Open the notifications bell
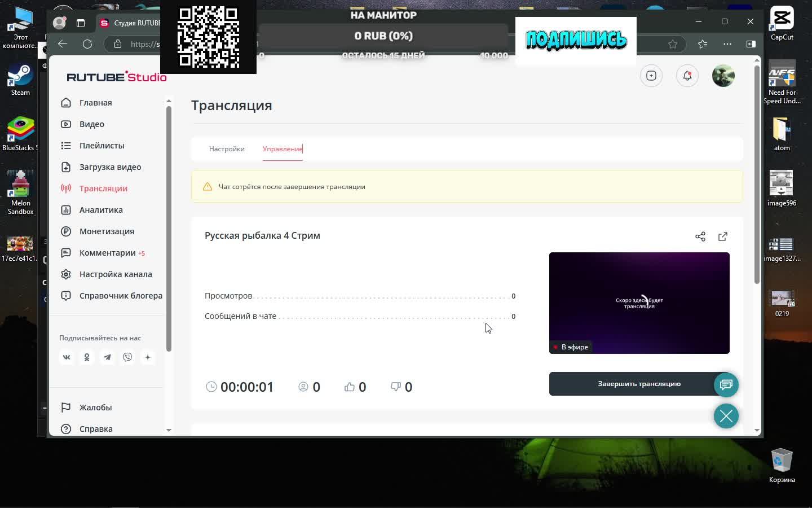Image resolution: width=812 pixels, height=508 pixels. [x=687, y=76]
